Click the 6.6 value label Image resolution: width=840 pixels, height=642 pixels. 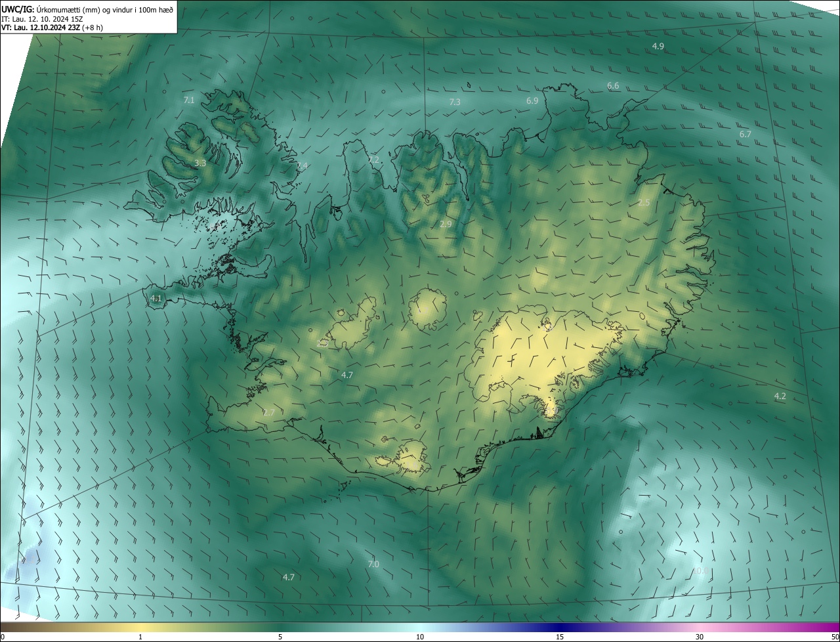(613, 86)
